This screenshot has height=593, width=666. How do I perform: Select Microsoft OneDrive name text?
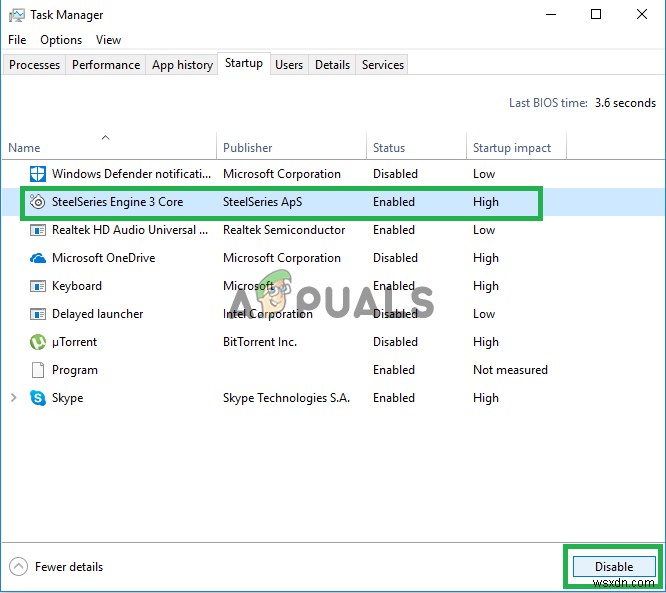click(x=104, y=258)
